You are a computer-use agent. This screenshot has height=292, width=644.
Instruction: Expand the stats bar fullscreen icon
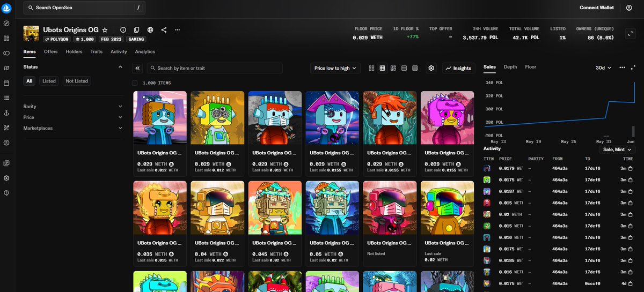pyautogui.click(x=631, y=33)
